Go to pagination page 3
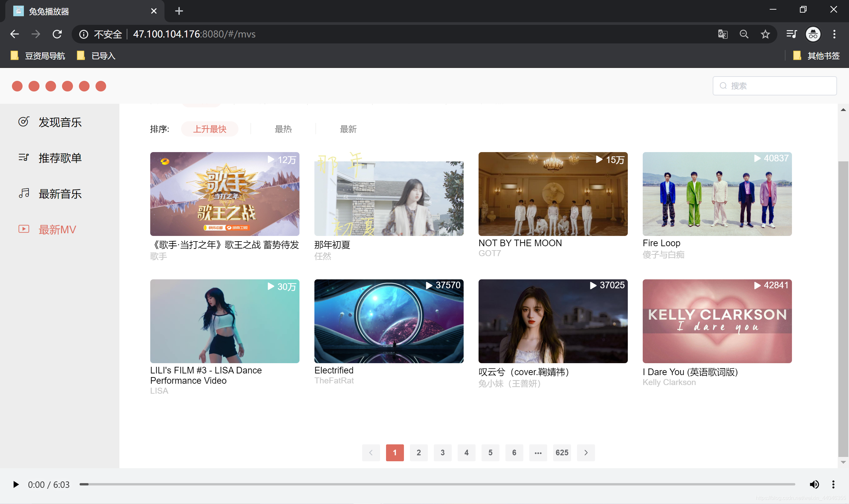849x504 pixels. (x=442, y=452)
